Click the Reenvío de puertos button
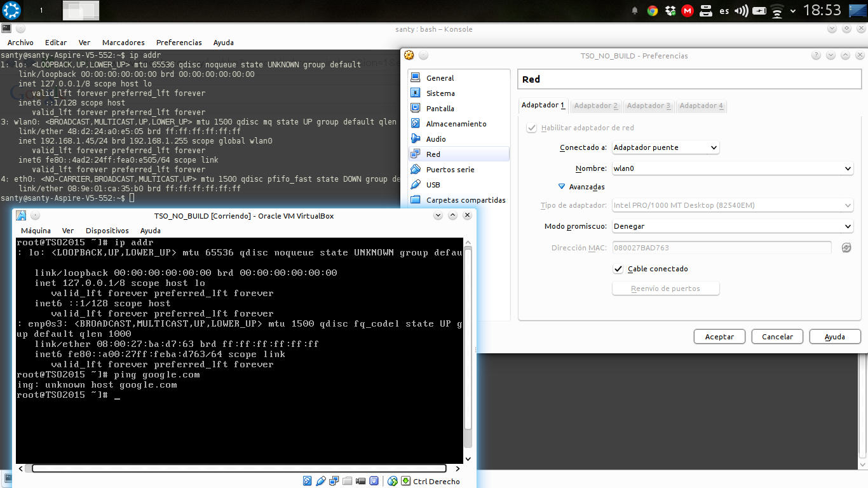The image size is (868, 488). click(x=665, y=288)
